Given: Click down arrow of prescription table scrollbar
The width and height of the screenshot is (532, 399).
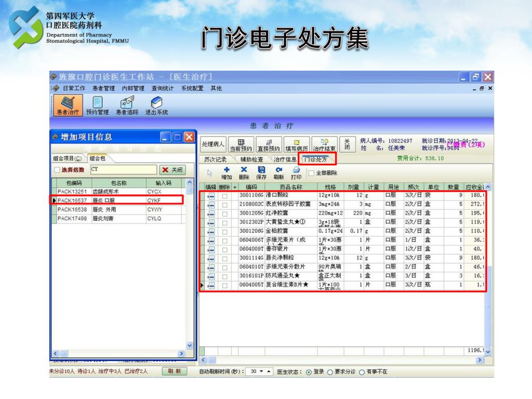Looking at the screenshot, I should click(488, 352).
